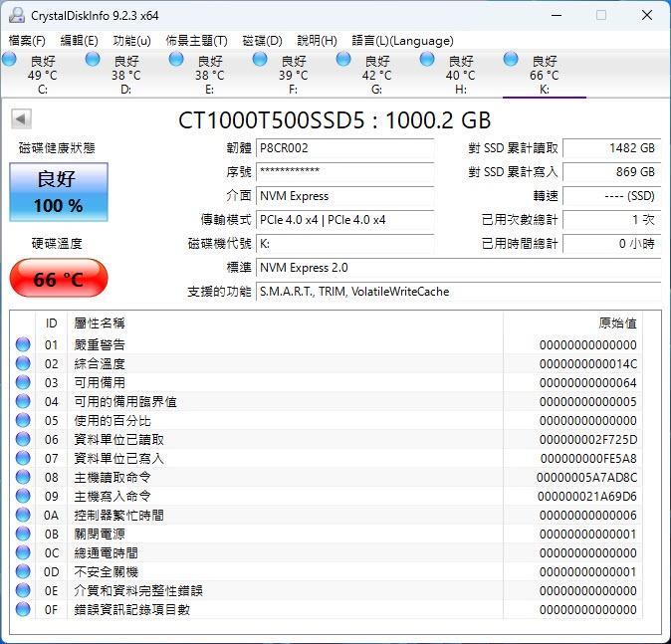This screenshot has height=644, width=671.
Task: Select drive E: disk tab
Action: pyautogui.click(x=209, y=74)
